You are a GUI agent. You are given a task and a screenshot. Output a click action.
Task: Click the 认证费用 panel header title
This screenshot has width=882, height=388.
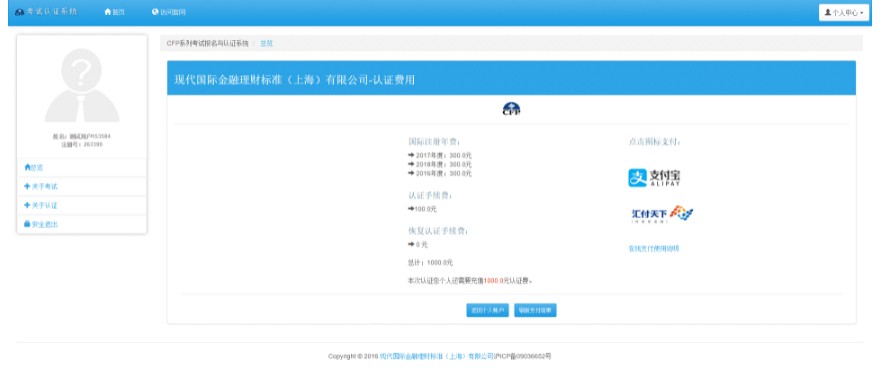coord(295,80)
